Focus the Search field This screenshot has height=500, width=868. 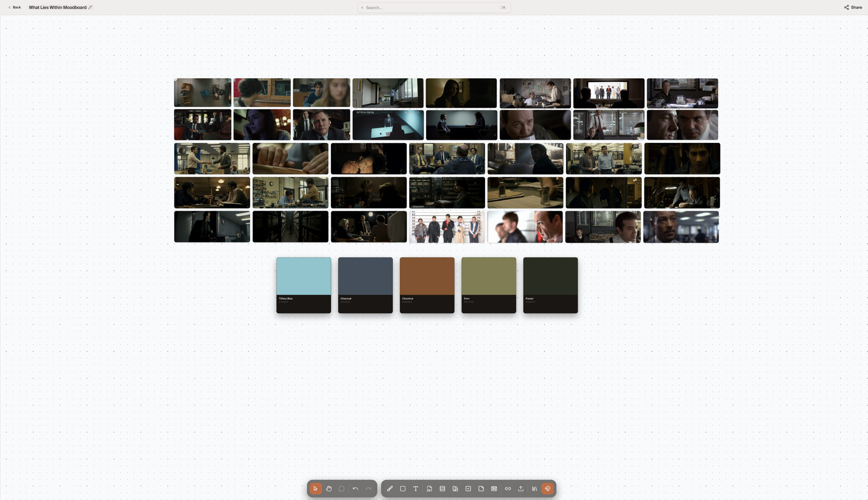(x=434, y=8)
